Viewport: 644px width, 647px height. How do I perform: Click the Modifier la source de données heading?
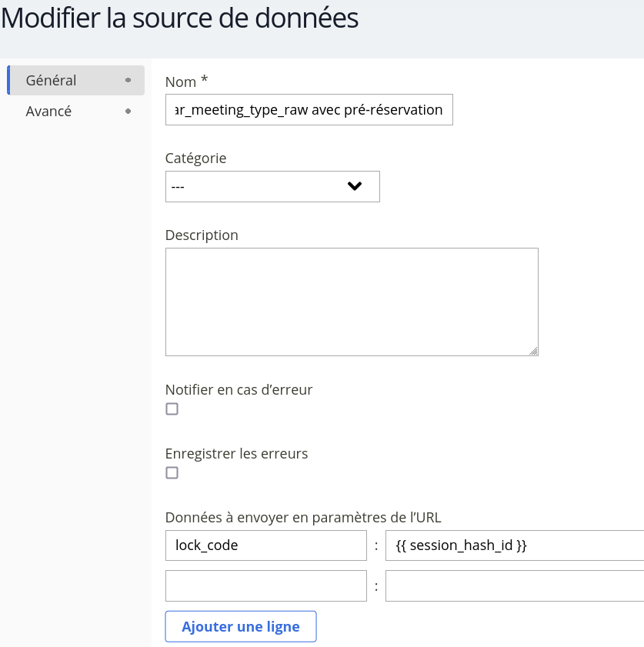(x=180, y=18)
